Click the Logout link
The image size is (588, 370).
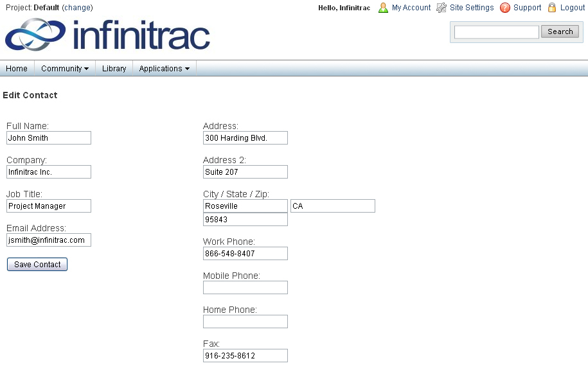click(572, 8)
